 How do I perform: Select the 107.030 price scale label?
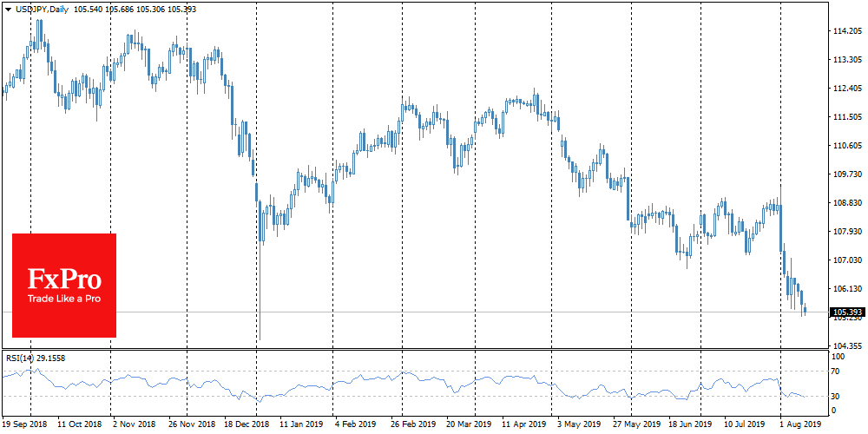[845, 260]
